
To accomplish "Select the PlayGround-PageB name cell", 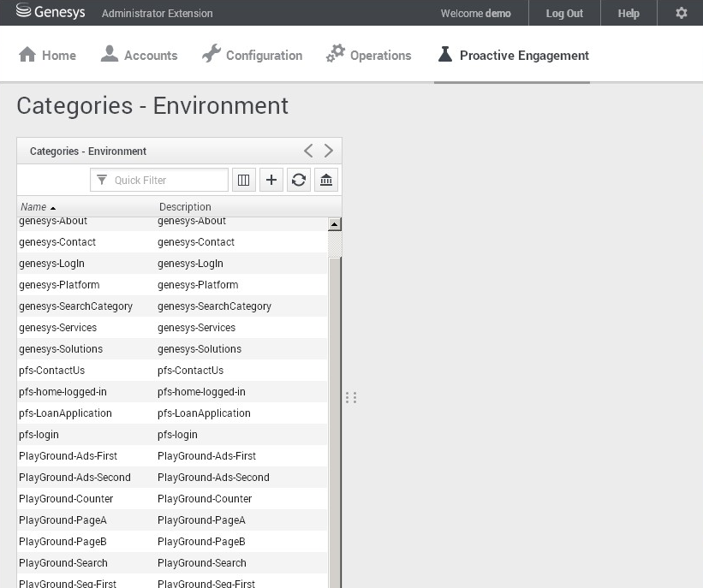I will point(63,542).
